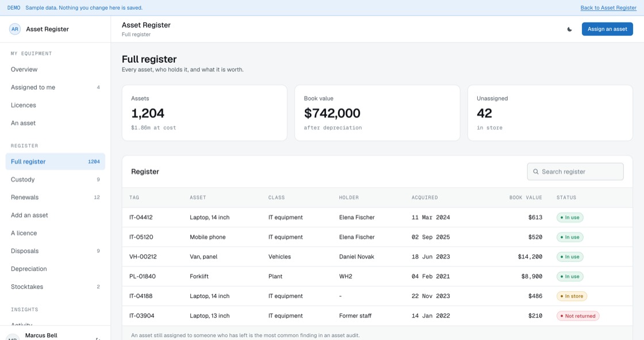Click the book value $210

pyautogui.click(x=535, y=316)
